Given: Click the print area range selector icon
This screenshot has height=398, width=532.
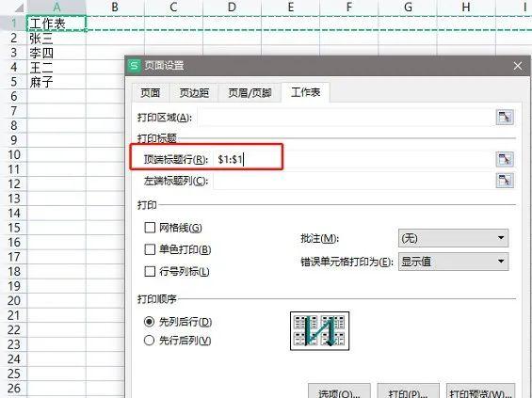Looking at the screenshot, I should [505, 118].
